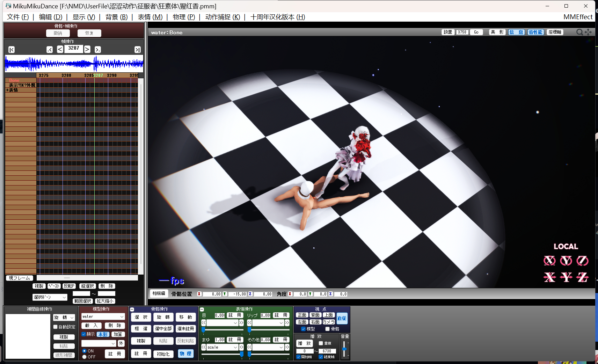Step forward one frame
This screenshot has width=598, height=364.
pyautogui.click(x=87, y=49)
